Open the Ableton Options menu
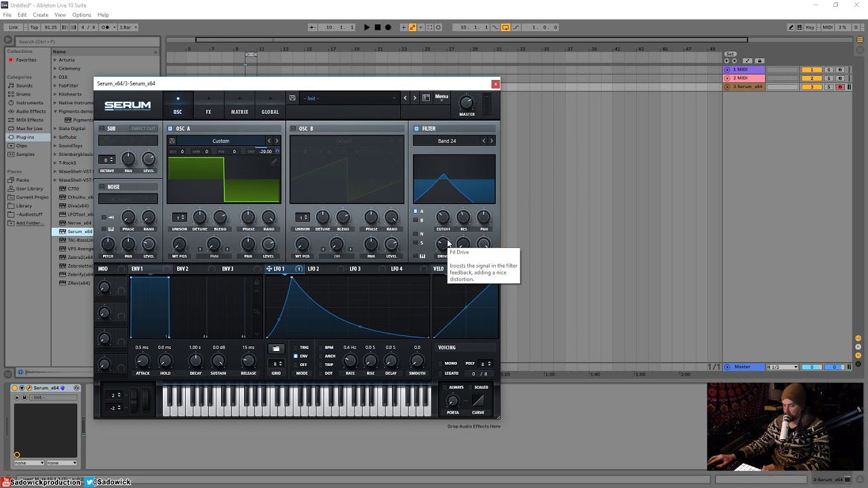This screenshot has width=868, height=488. click(x=81, y=15)
